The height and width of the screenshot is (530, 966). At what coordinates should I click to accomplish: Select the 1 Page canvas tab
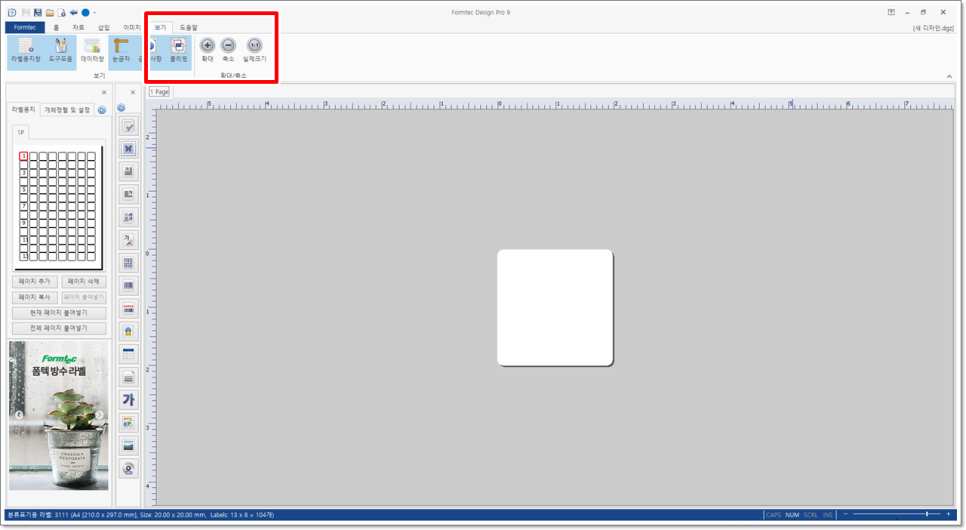[159, 92]
